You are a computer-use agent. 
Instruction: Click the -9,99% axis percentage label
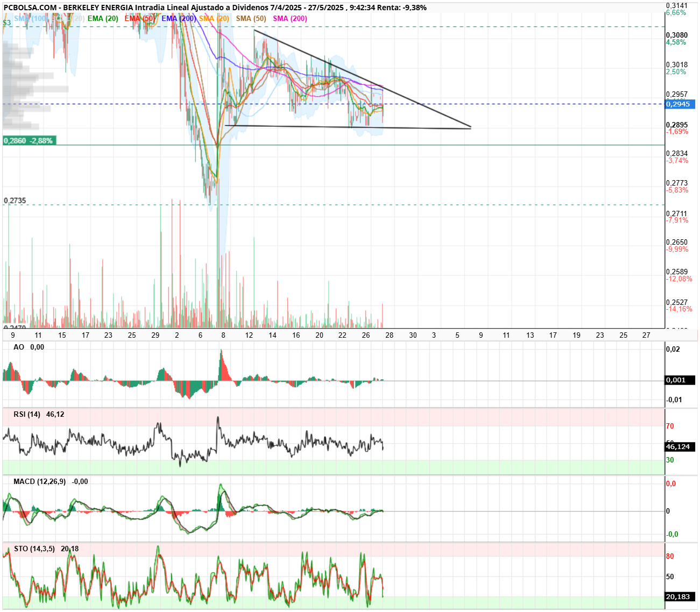[677, 249]
